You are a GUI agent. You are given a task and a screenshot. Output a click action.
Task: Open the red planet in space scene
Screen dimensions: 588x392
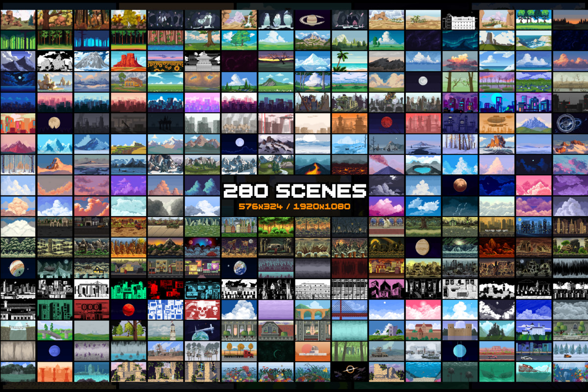(127, 309)
